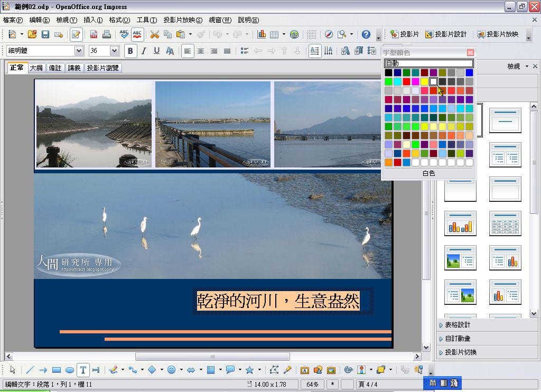Open the Paste options dropdown arrow
The height and width of the screenshot is (392, 541).
(190, 34)
